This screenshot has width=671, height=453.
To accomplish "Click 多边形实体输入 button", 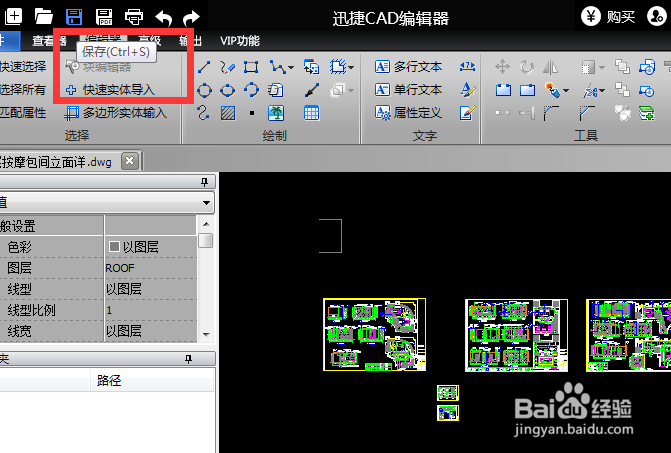I will (x=115, y=113).
